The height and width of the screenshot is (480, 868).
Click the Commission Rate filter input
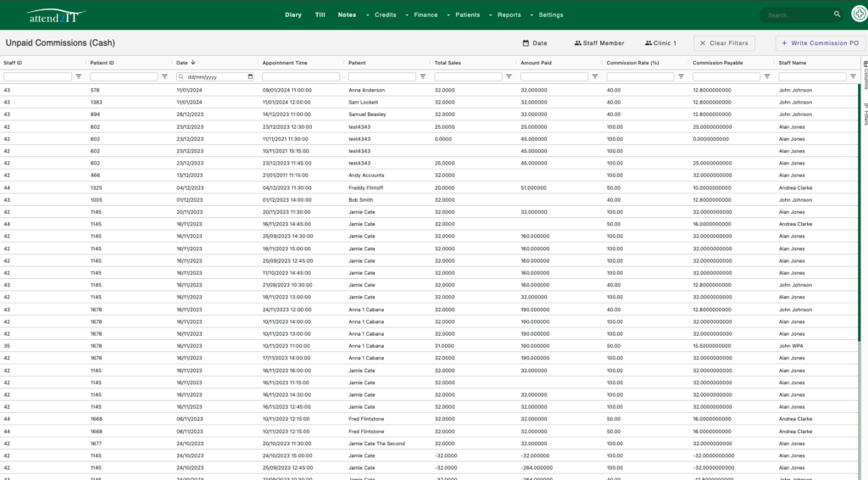(641, 77)
